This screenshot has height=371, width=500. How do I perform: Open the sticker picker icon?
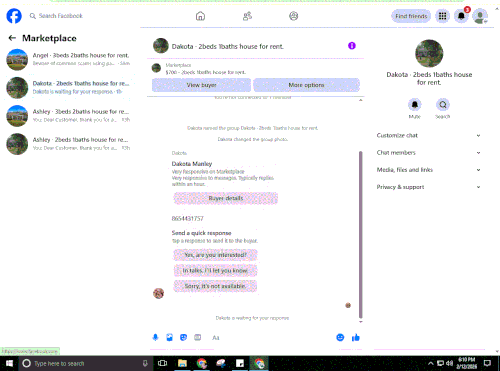(183, 338)
